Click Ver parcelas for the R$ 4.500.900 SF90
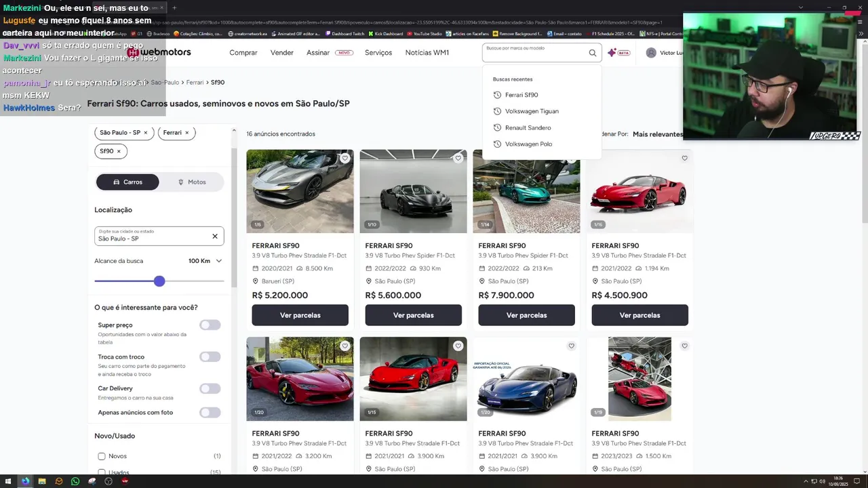The image size is (868, 488). tap(640, 315)
